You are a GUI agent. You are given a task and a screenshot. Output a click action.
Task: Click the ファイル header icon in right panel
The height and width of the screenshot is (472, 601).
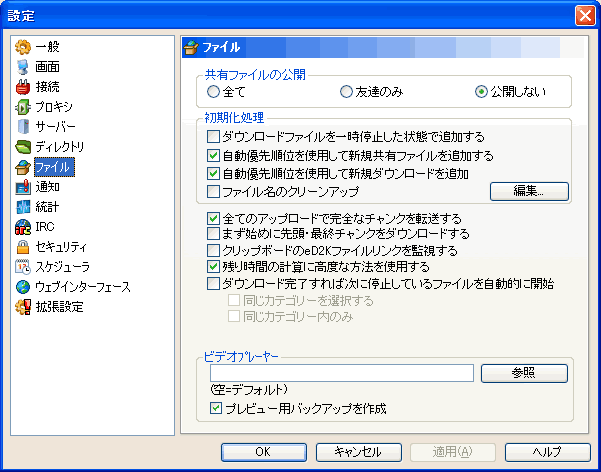191,48
